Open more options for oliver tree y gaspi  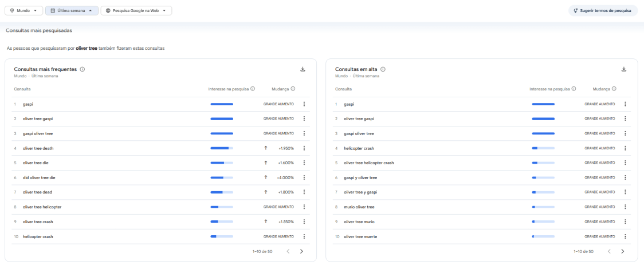click(625, 192)
